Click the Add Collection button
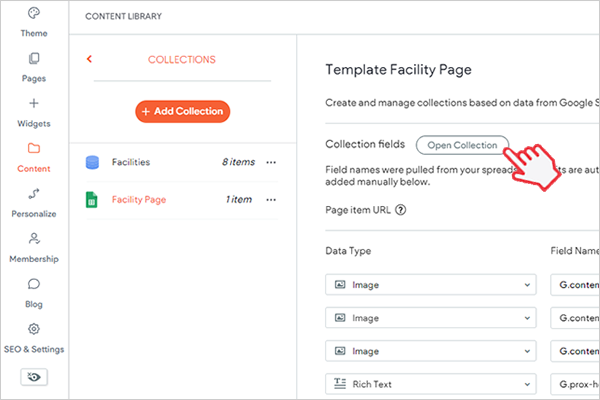The height and width of the screenshot is (400, 600). point(182,111)
